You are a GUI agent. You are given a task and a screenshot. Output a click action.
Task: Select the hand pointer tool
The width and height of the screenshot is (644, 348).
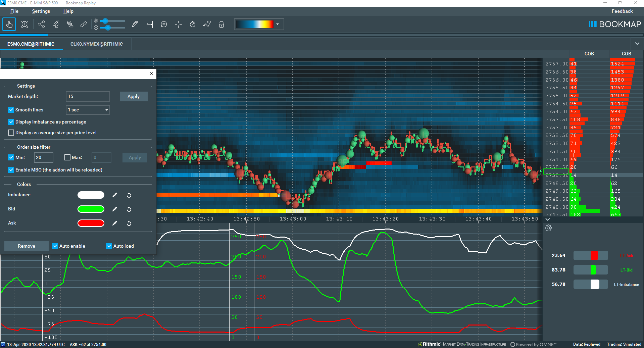point(9,24)
